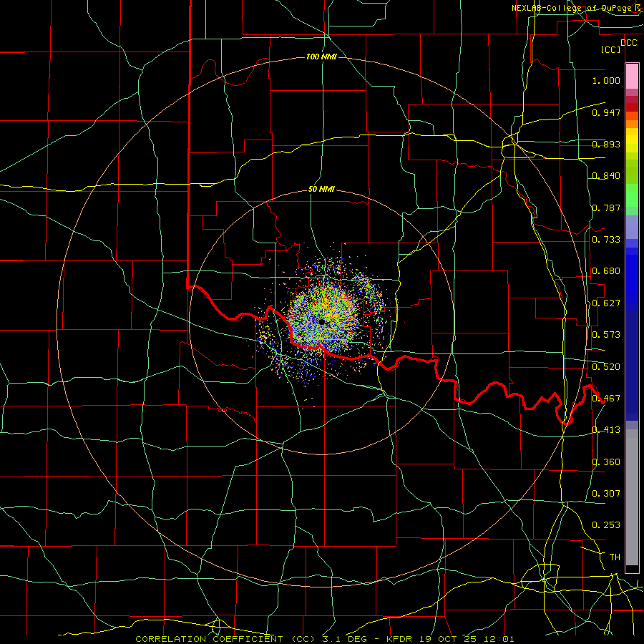Screen dimensions: 644x644
Task: Click the [CC] units label
Action: click(x=611, y=49)
